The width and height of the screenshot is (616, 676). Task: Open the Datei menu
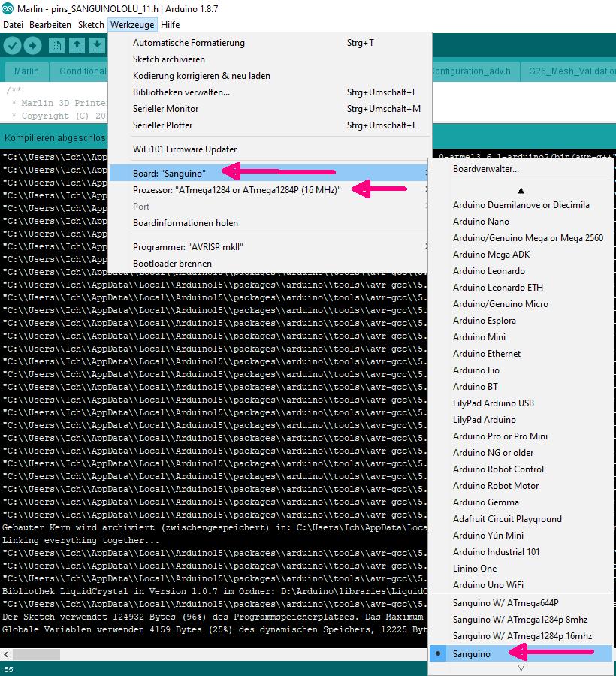pos(13,25)
